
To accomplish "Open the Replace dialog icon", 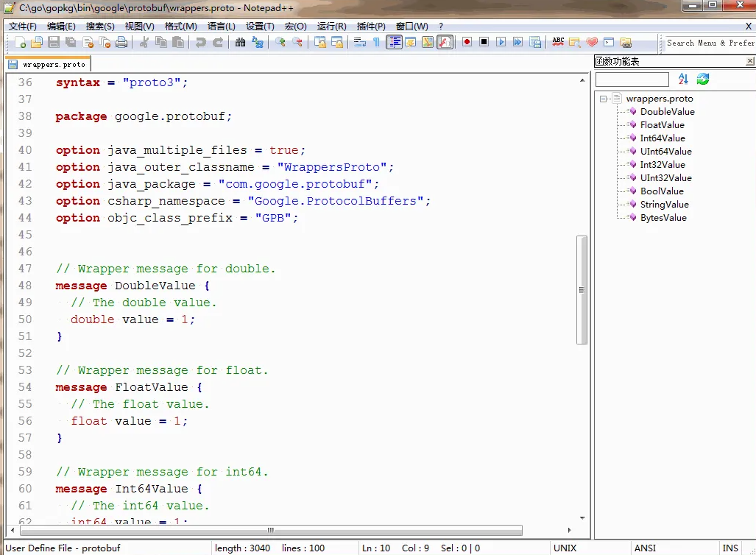I will (x=258, y=43).
